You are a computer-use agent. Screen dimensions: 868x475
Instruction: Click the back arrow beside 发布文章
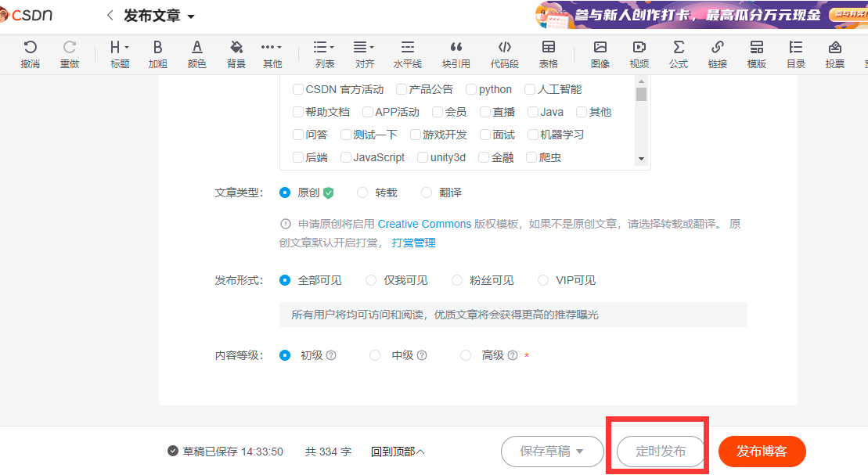[110, 16]
